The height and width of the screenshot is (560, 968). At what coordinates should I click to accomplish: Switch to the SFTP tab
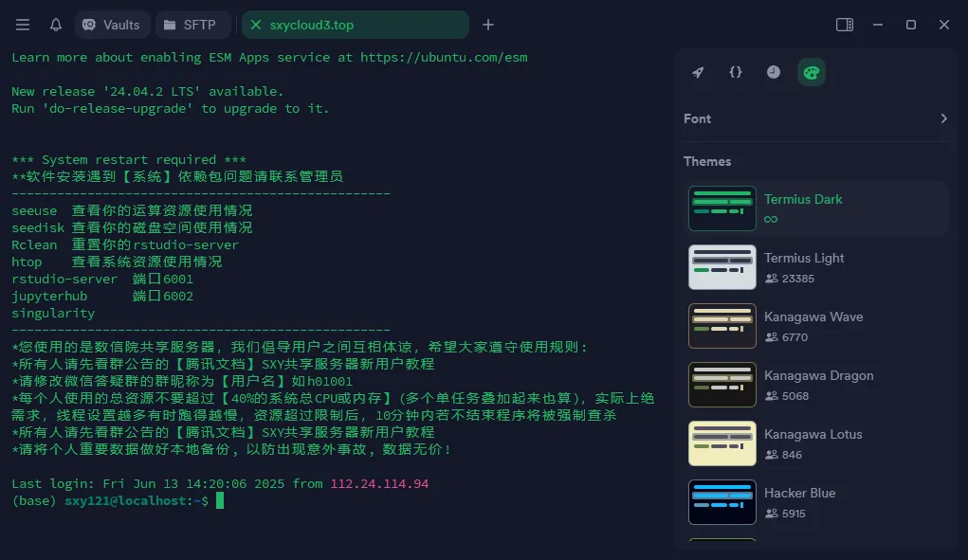coord(192,25)
